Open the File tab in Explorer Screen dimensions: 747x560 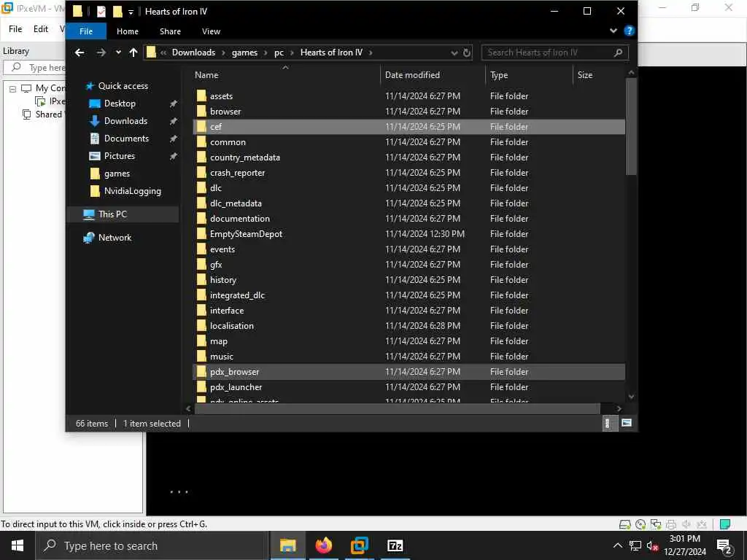click(86, 31)
